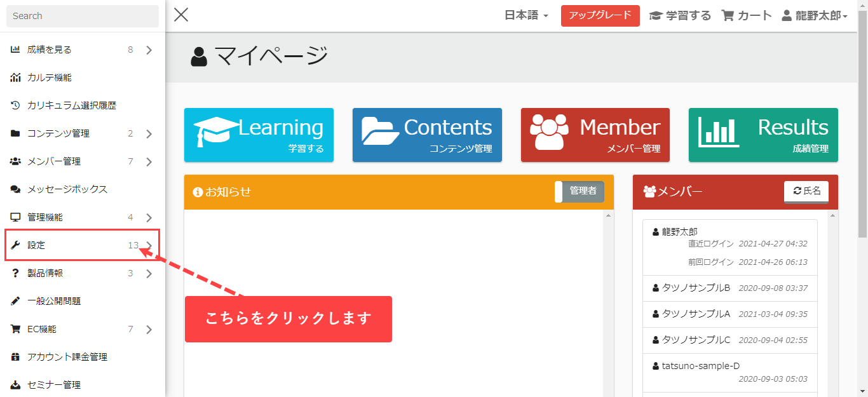Close the sidebar with the X icon
The width and height of the screenshot is (868, 397).
(181, 15)
